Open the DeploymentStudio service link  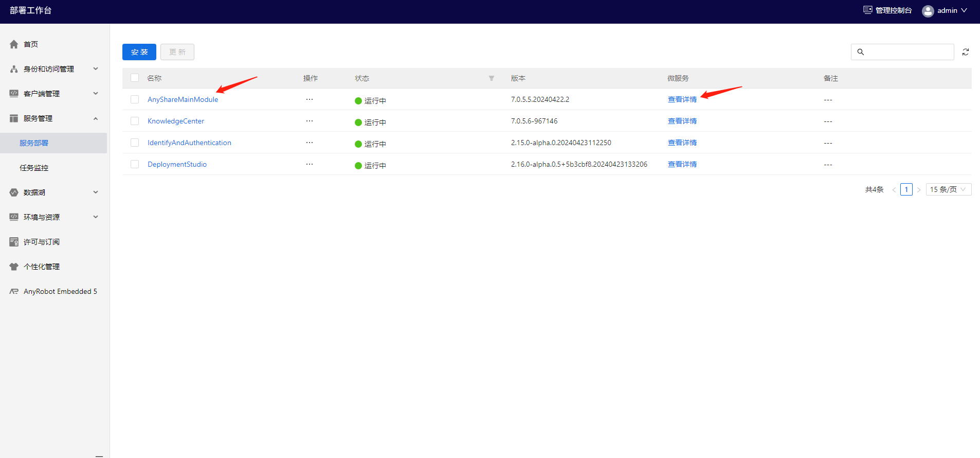[177, 164]
